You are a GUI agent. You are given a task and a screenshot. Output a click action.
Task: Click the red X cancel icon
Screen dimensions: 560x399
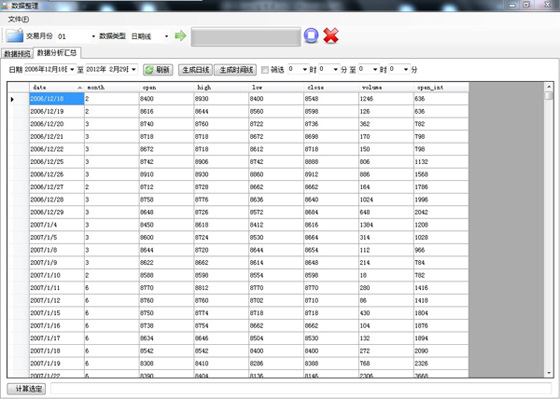click(x=331, y=36)
